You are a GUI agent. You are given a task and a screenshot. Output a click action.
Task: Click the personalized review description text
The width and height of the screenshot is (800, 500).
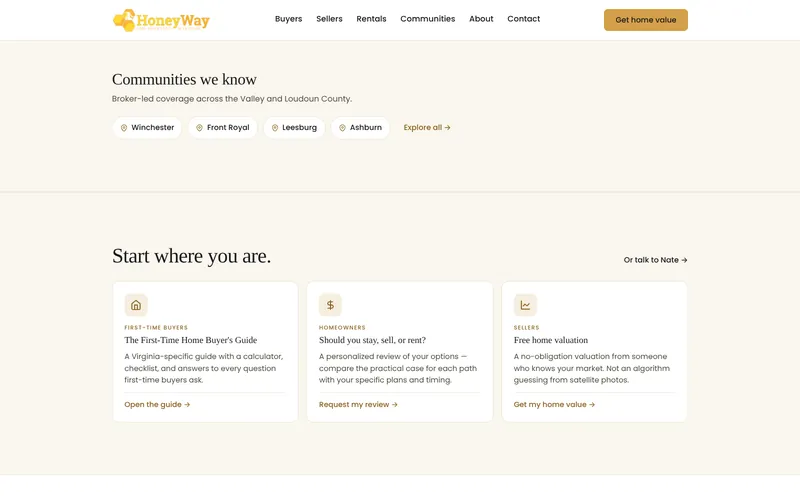click(398, 368)
